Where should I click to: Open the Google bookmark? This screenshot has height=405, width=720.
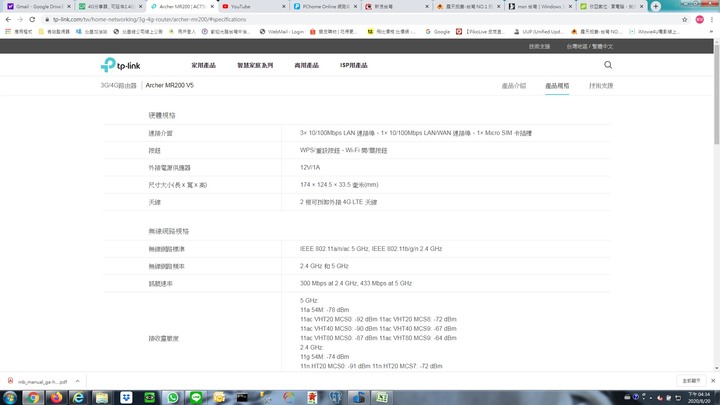tap(438, 32)
